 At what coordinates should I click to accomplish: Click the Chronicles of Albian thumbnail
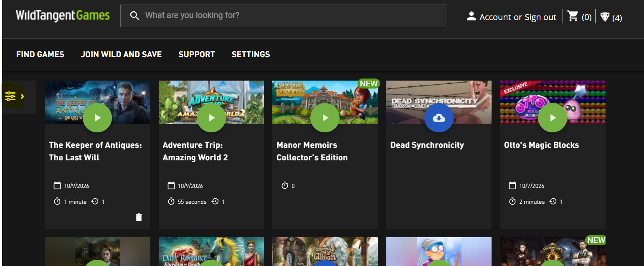pos(325,251)
